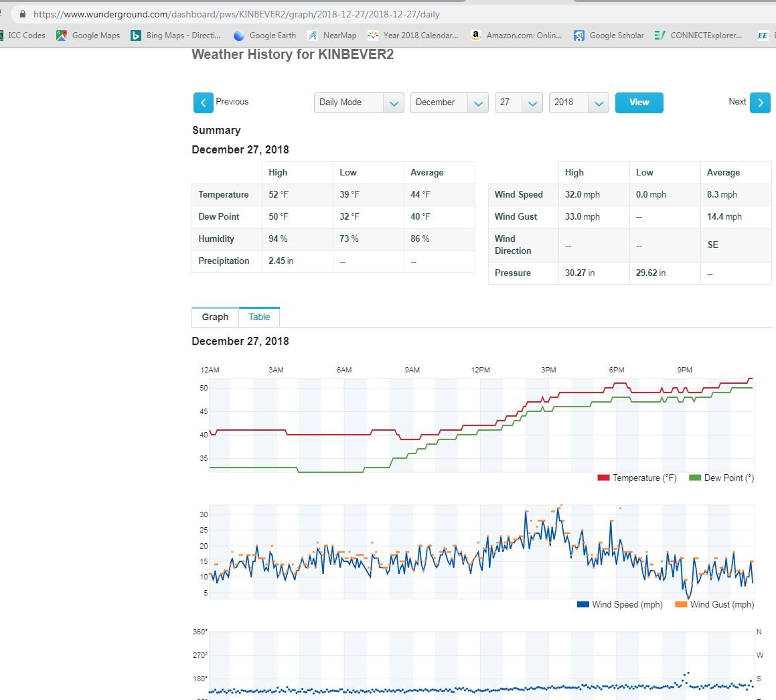This screenshot has width=776, height=700.
Task: Click the Temperature low 39 °F cell
Action: pyautogui.click(x=368, y=194)
